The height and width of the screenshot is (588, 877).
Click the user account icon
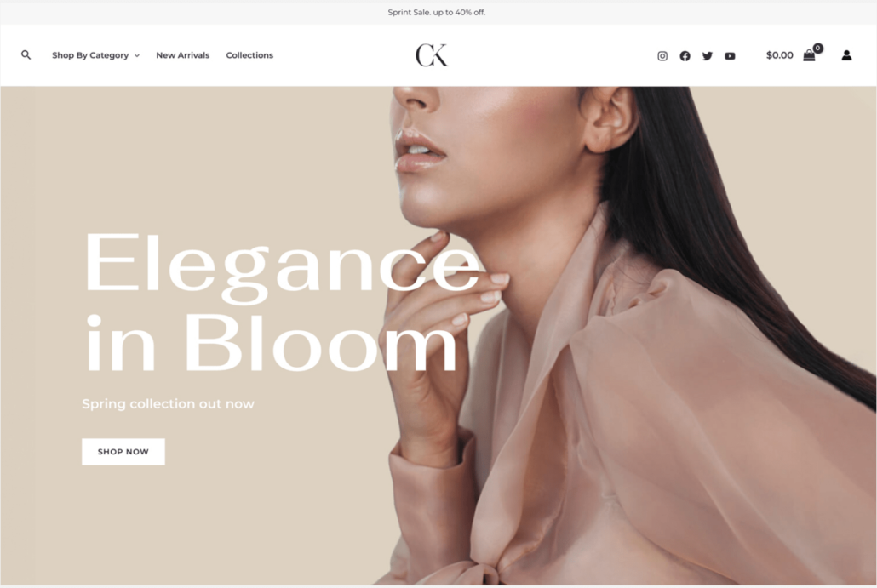[x=847, y=55]
